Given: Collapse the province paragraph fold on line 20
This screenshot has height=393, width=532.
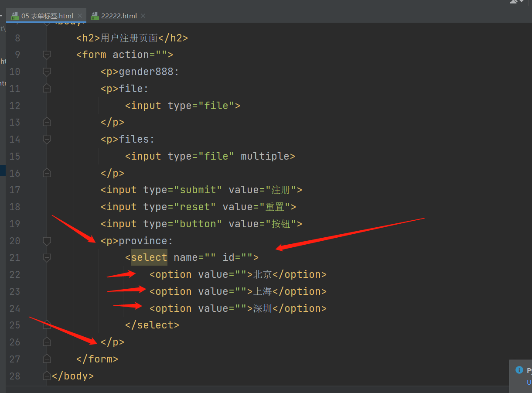Looking at the screenshot, I should [47, 241].
